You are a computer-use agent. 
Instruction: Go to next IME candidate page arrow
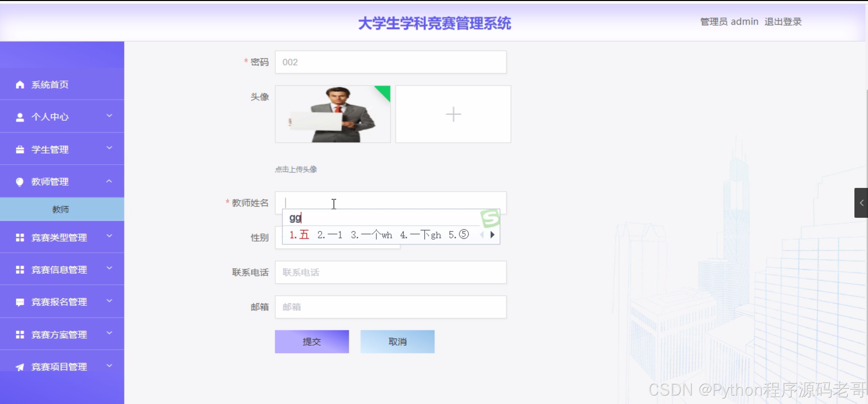[x=492, y=235]
